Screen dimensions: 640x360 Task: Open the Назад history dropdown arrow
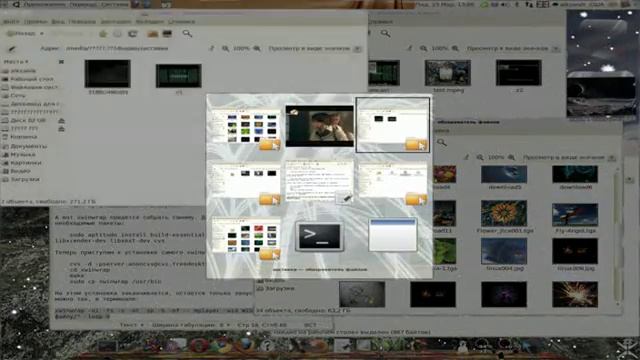tap(42, 33)
